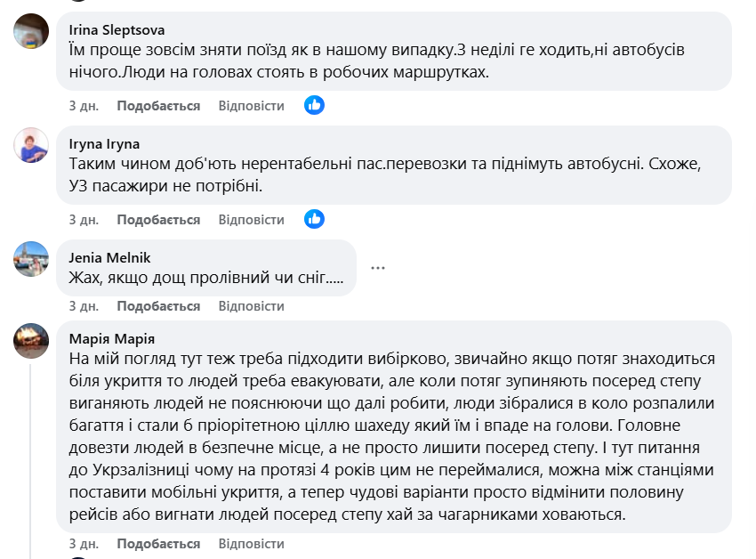This screenshot has width=756, height=559.
Task: Open Марія Марія's profile name link
Action: (112, 338)
